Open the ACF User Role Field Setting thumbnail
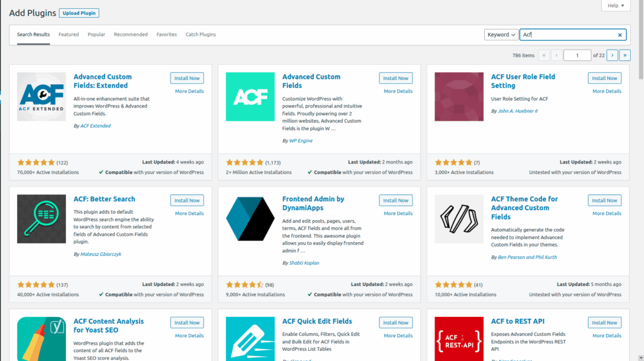Screen dimensions: 644x361 (458, 97)
